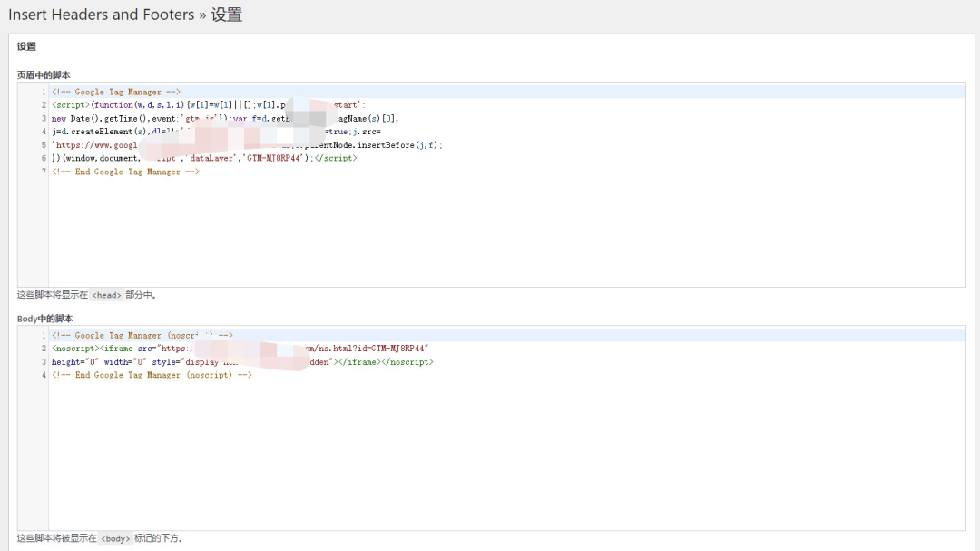Viewport: 980px width, 551px height.
Task: Click line number 7 in header editor gutter
Action: [x=44, y=172]
